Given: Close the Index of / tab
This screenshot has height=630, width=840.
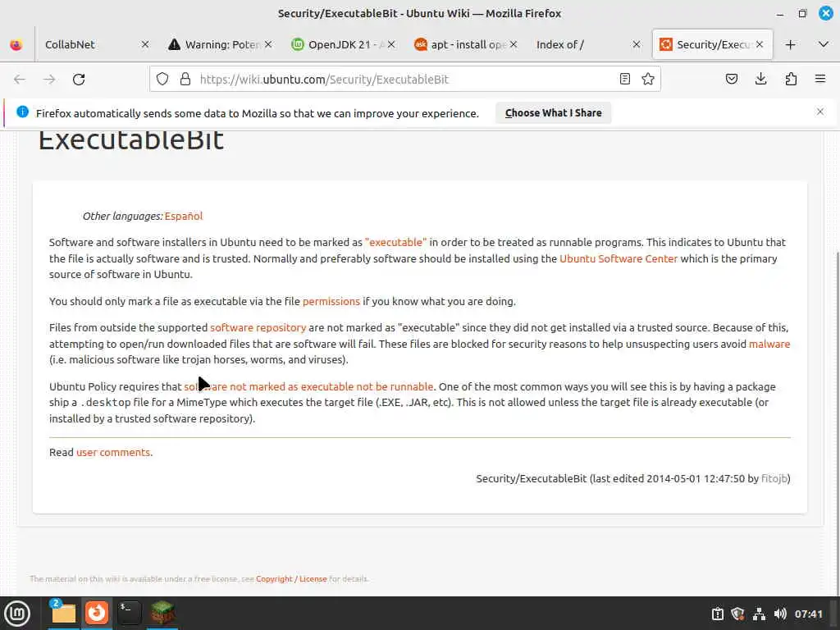Looking at the screenshot, I should pos(637,44).
